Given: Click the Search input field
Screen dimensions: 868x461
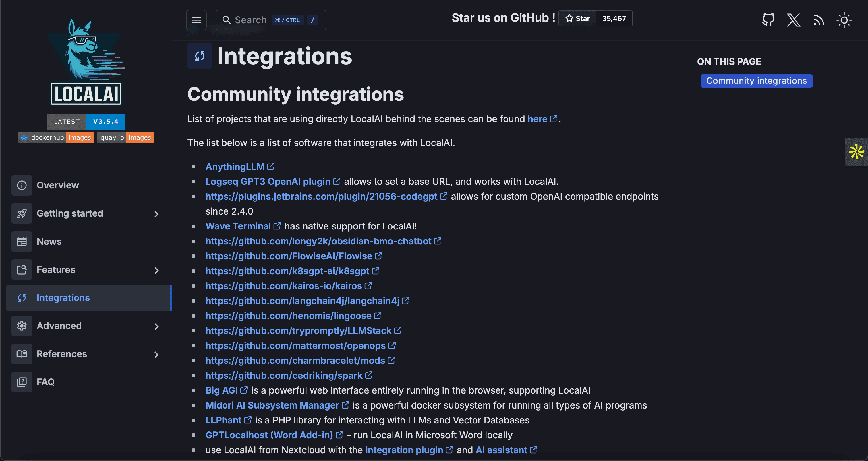Looking at the screenshot, I should tap(271, 20).
